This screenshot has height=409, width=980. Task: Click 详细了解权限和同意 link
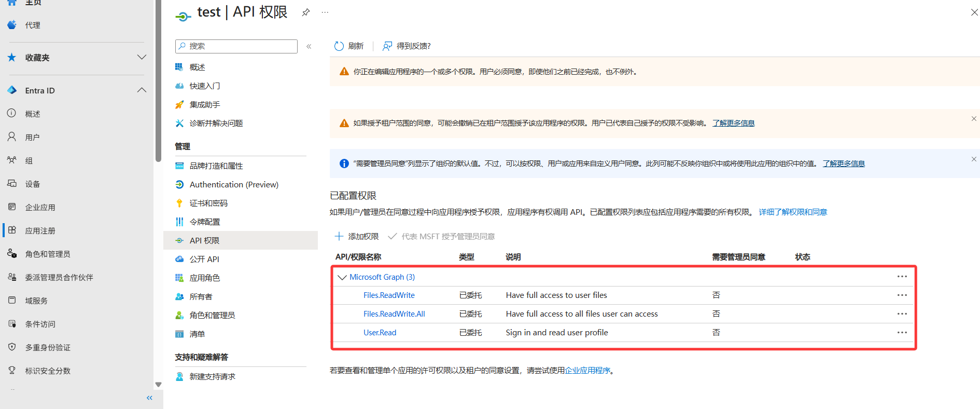[x=793, y=212]
